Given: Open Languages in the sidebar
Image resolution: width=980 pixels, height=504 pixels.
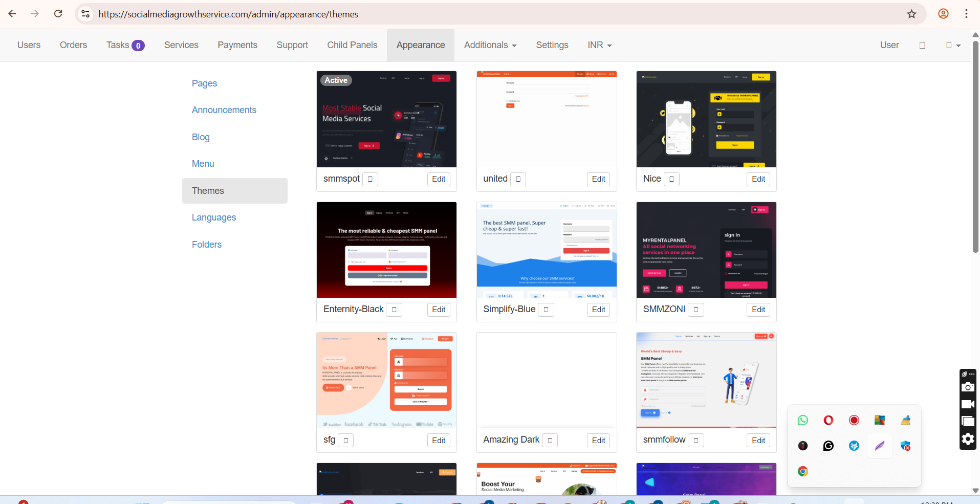Looking at the screenshot, I should pyautogui.click(x=214, y=217).
